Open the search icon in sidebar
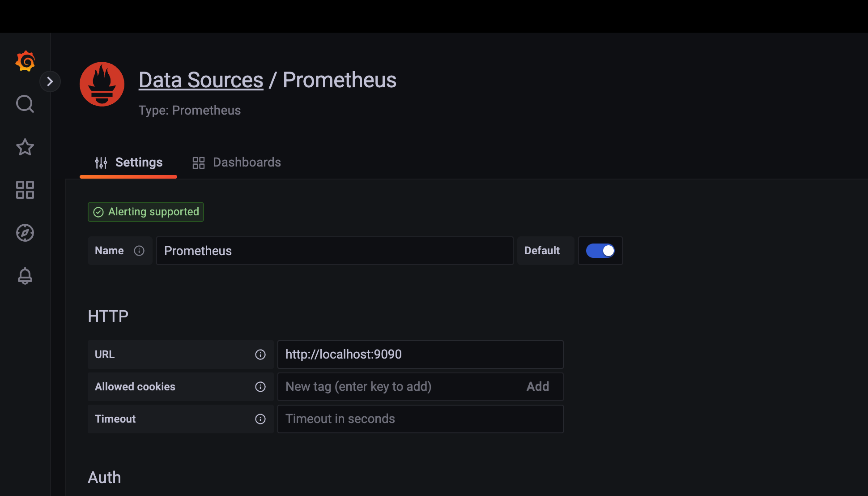This screenshot has height=496, width=868. click(25, 104)
